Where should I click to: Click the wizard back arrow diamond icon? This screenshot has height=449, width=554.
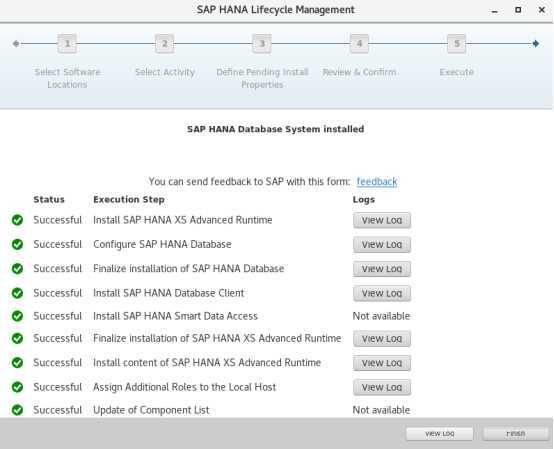(16, 44)
